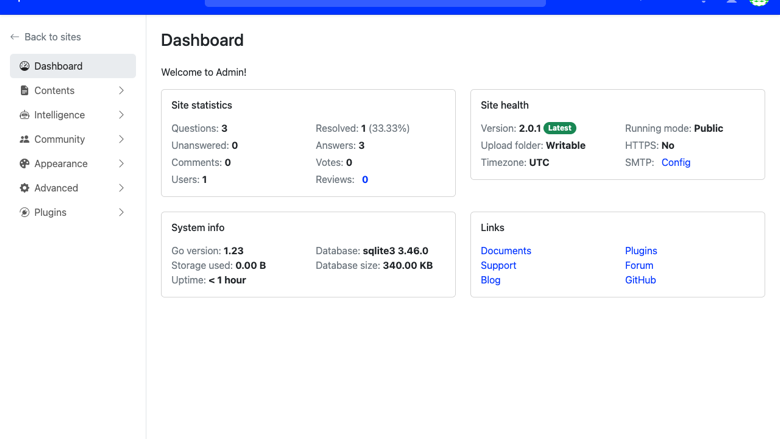This screenshot has width=780, height=439.
Task: Expand the Contents chevron
Action: [x=121, y=90]
